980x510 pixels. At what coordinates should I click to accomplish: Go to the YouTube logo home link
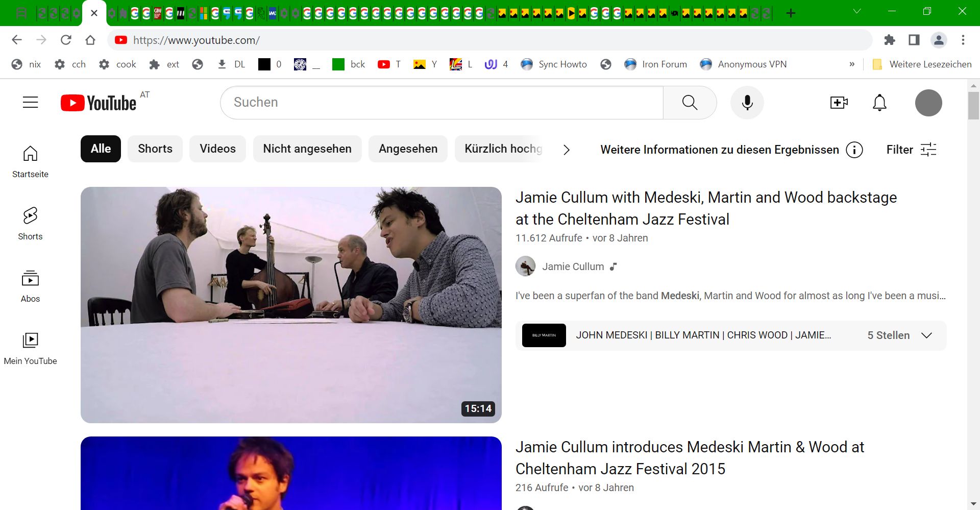coord(99,103)
